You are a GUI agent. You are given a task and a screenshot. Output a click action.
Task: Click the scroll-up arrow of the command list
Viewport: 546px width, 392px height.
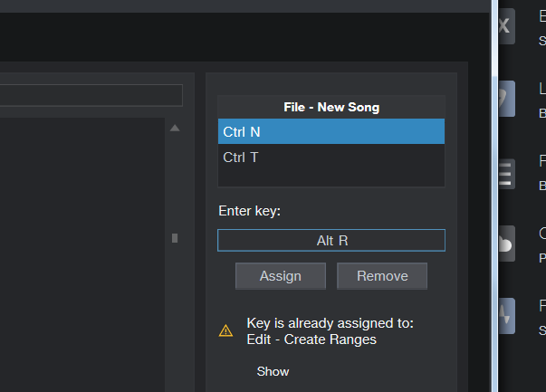(175, 129)
